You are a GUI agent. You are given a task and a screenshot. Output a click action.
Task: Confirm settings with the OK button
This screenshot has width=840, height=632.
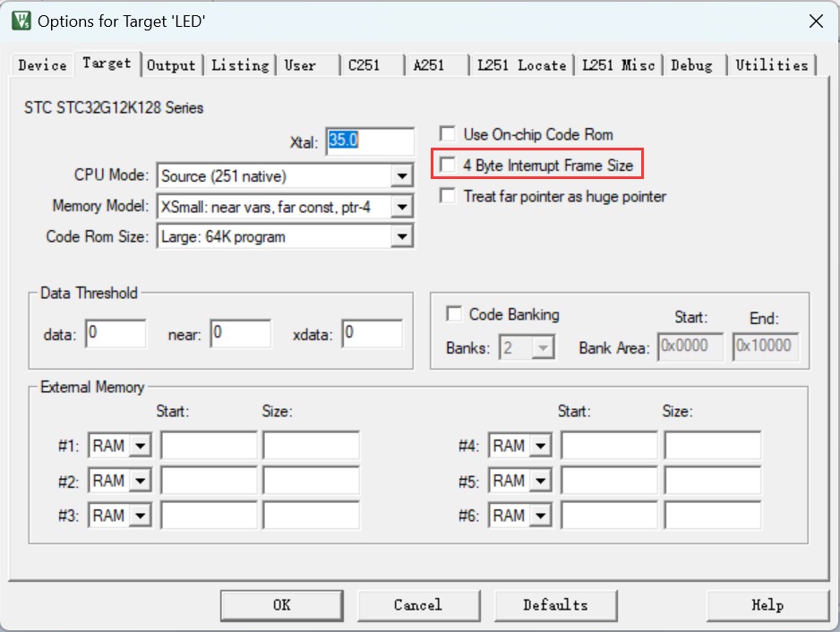point(282,605)
